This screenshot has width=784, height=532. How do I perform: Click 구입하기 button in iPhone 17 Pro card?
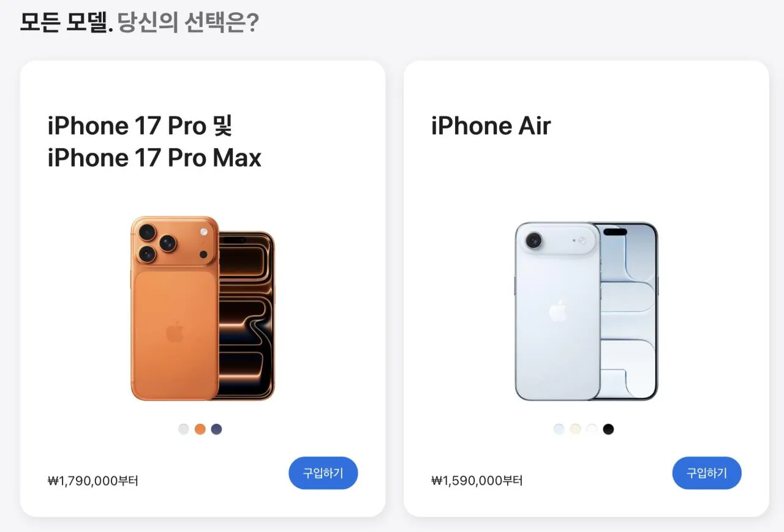click(323, 473)
